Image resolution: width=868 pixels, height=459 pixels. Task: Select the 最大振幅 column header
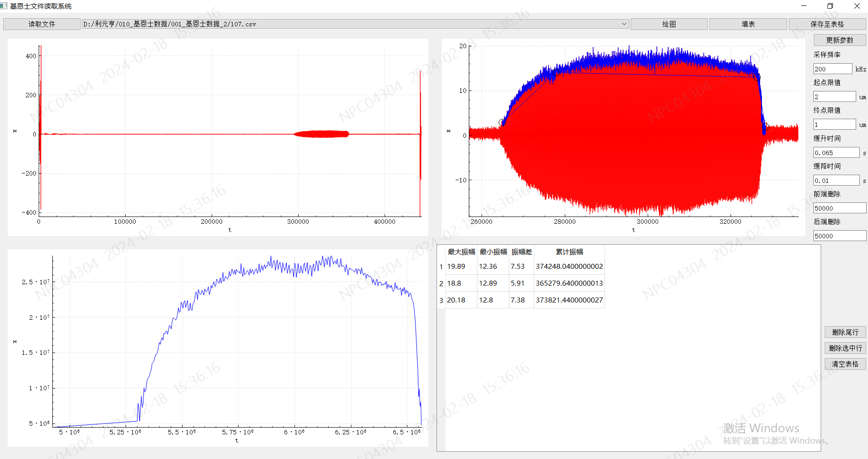tap(461, 252)
